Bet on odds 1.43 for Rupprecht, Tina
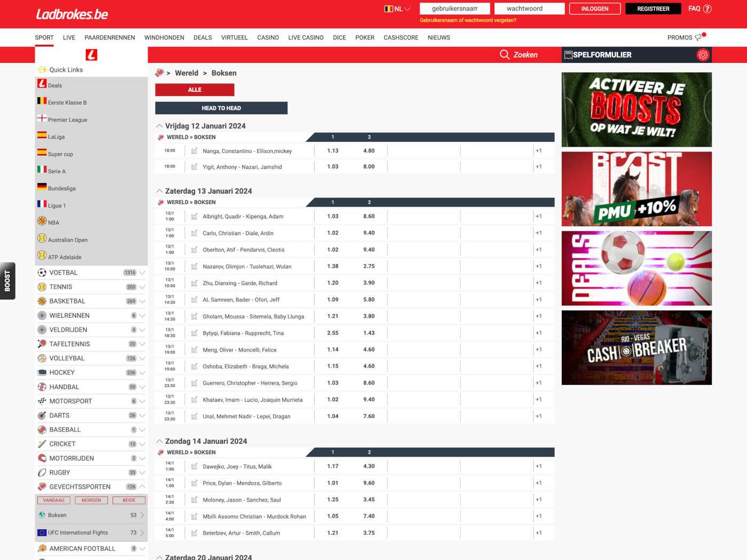 [369, 333]
